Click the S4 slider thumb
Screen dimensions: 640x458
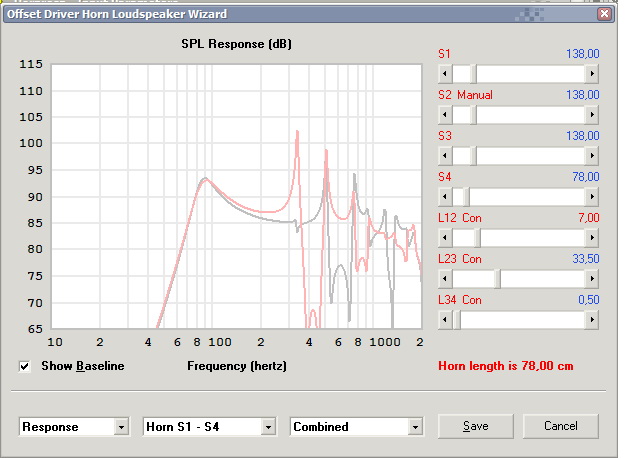[x=466, y=197]
